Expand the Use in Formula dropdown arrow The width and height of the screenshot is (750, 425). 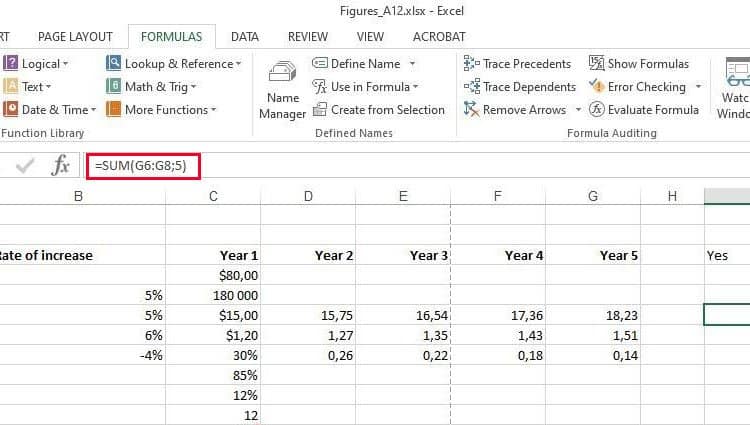[415, 87]
